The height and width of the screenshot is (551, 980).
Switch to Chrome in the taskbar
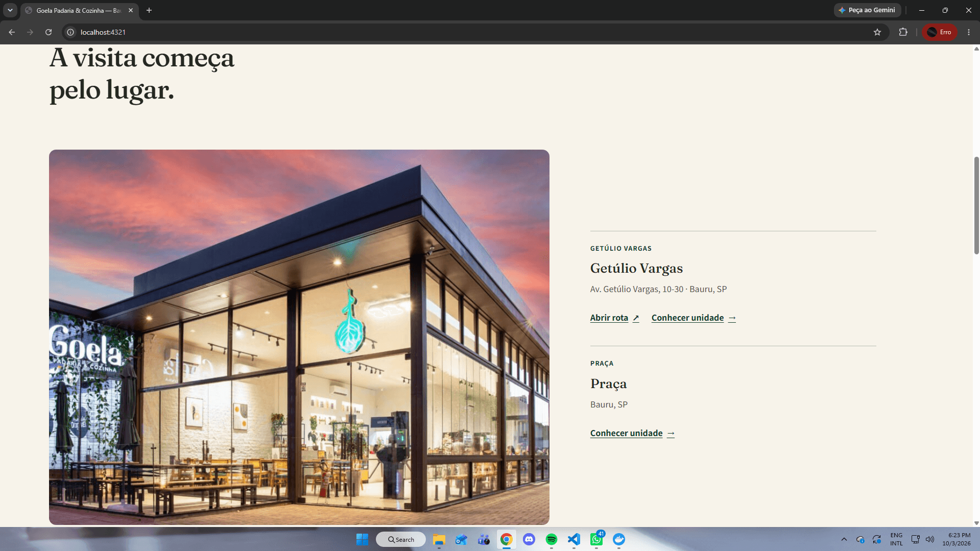point(506,539)
